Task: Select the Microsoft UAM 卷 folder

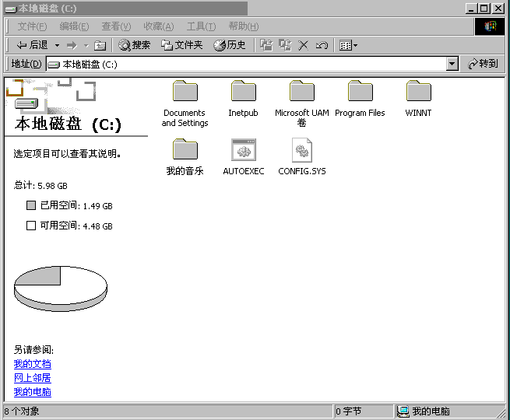Action: 302,103
